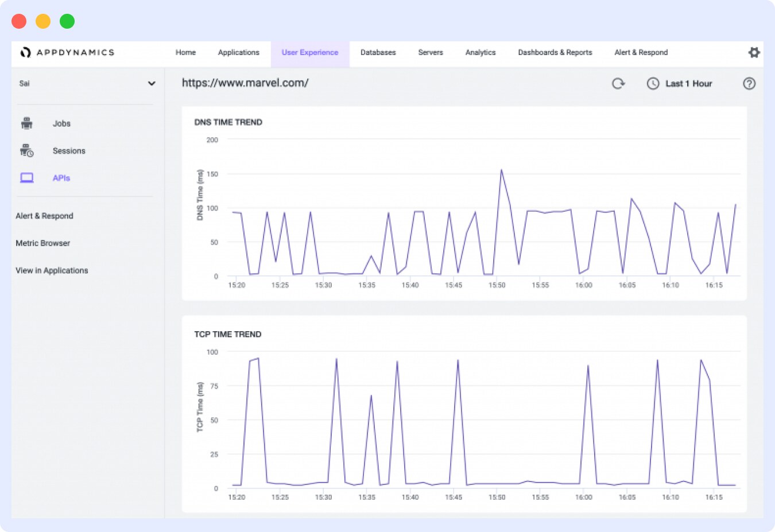The image size is (775, 532).
Task: Click View in Applications link
Action: (x=52, y=270)
